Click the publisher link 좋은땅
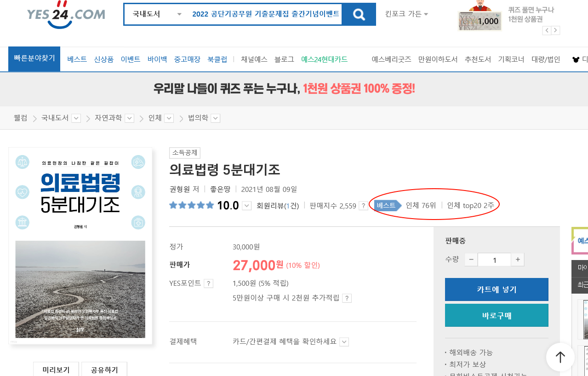Viewport: 588px width, 376px height. point(220,189)
